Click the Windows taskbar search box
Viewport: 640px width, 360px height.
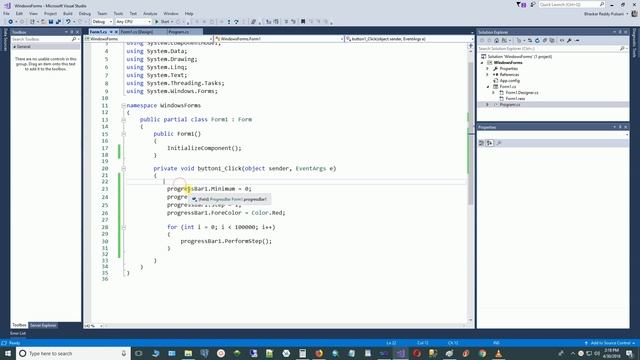coord(73,353)
